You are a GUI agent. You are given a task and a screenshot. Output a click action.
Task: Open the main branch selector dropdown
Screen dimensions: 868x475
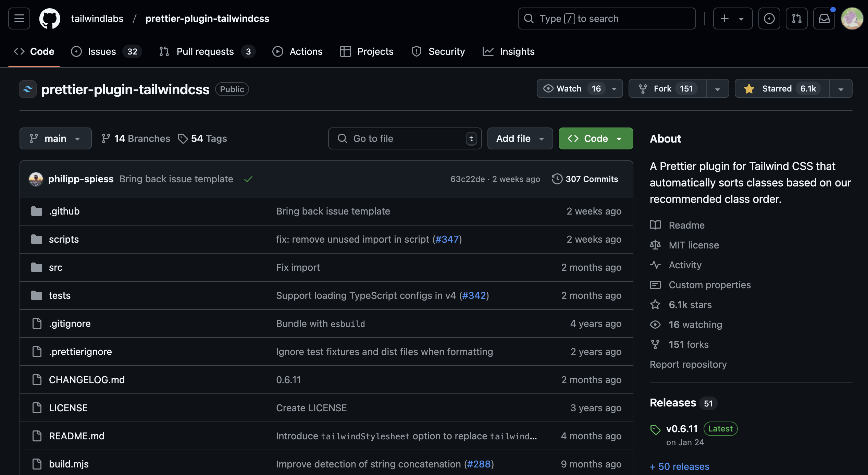[55, 138]
